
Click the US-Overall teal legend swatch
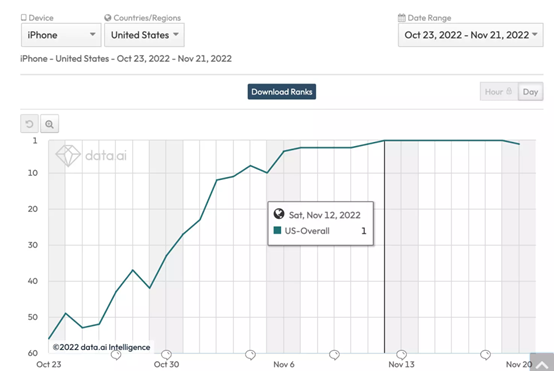[x=277, y=231]
